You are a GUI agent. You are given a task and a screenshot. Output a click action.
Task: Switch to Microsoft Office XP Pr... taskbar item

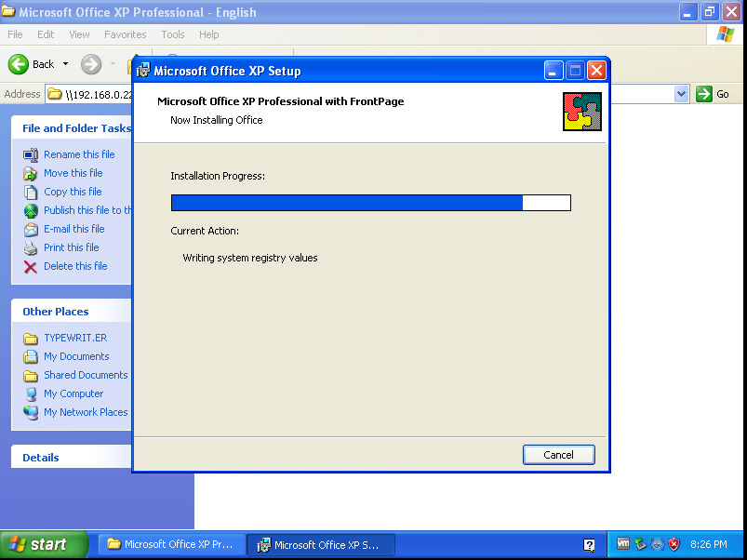coord(171,544)
